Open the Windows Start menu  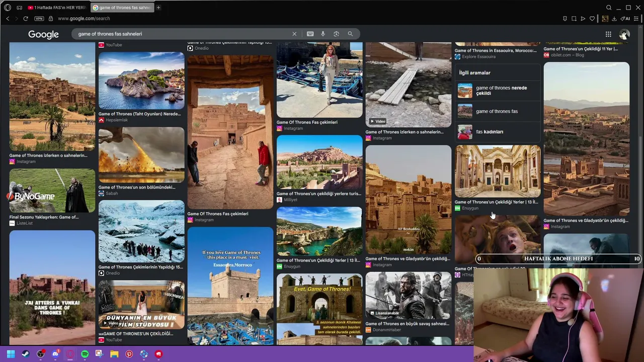tap(11, 354)
